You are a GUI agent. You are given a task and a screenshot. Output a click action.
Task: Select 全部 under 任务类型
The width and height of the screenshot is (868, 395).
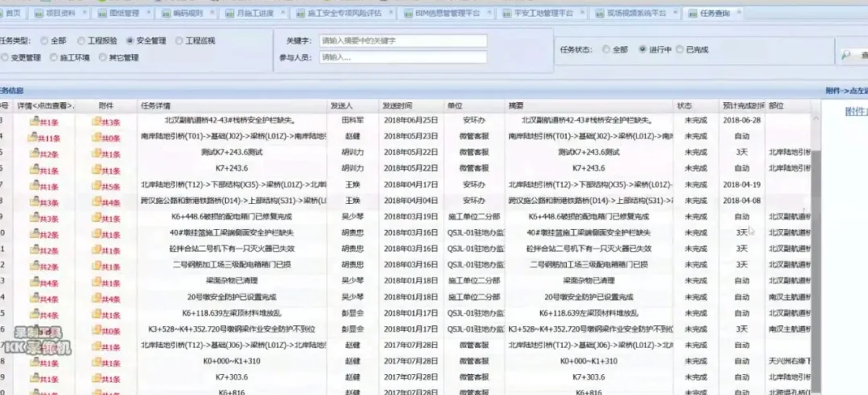(x=43, y=40)
